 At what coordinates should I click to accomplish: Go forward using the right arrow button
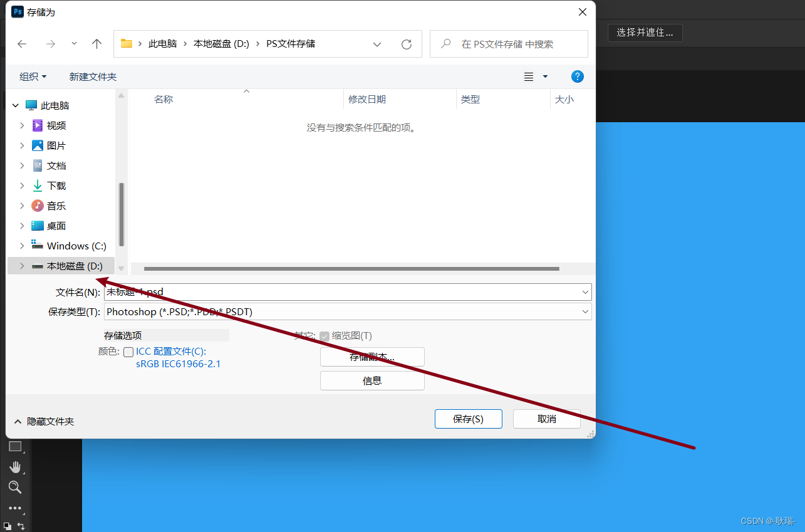[51, 44]
